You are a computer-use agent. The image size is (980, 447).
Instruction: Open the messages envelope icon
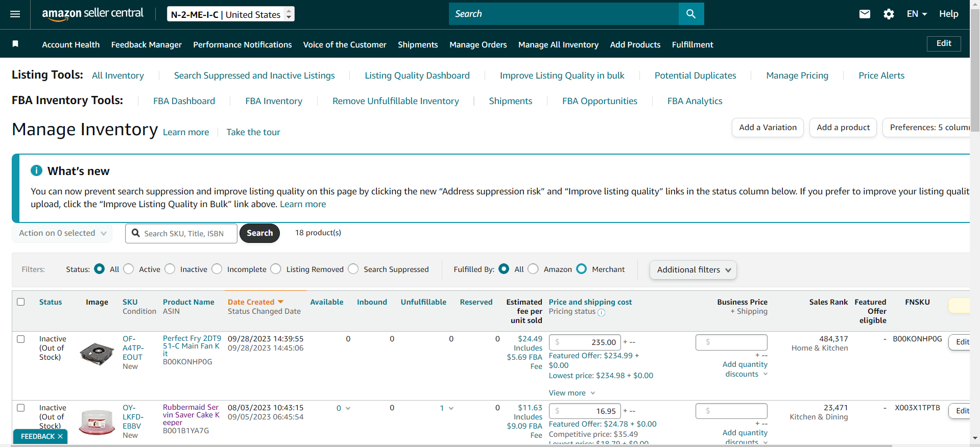(865, 14)
